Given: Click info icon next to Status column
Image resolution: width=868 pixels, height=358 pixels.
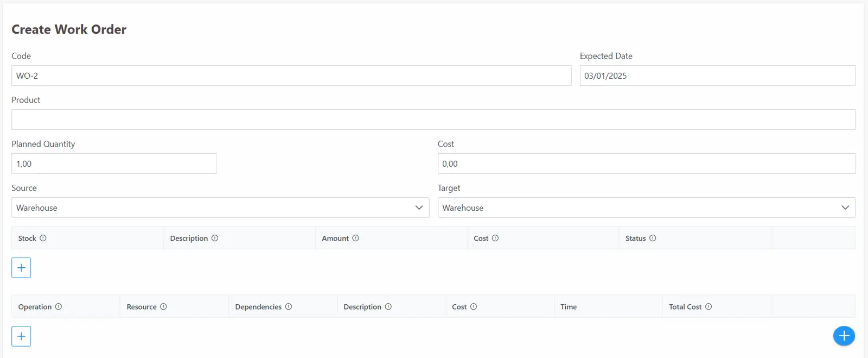Looking at the screenshot, I should click(x=653, y=238).
